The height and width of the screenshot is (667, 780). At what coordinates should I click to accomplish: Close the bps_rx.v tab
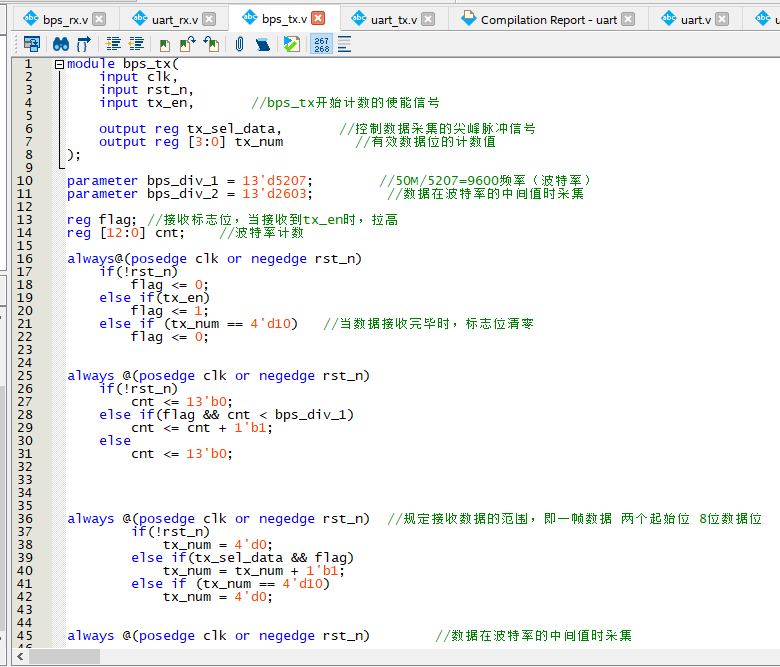tap(99, 19)
